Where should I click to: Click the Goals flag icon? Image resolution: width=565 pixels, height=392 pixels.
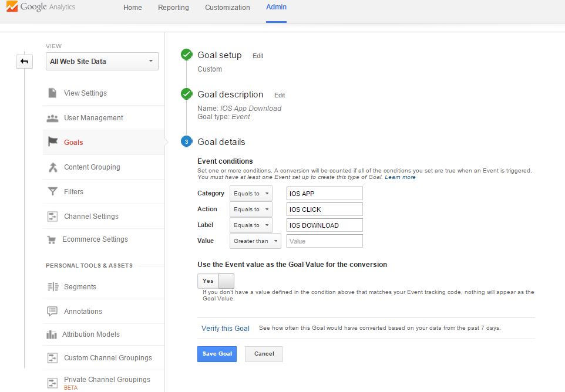52,142
